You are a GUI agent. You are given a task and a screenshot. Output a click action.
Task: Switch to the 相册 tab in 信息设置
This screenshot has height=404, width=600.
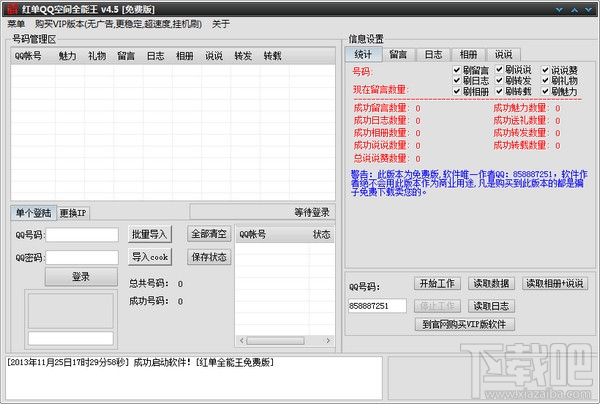[x=468, y=55]
